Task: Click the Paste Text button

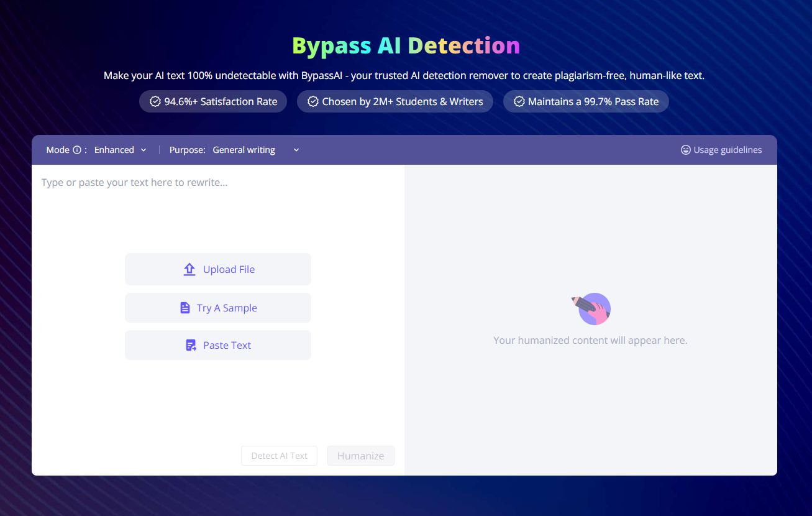Action: coord(218,345)
